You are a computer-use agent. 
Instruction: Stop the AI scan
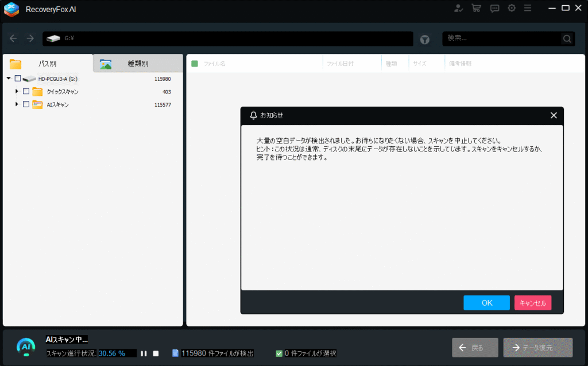[x=156, y=353]
